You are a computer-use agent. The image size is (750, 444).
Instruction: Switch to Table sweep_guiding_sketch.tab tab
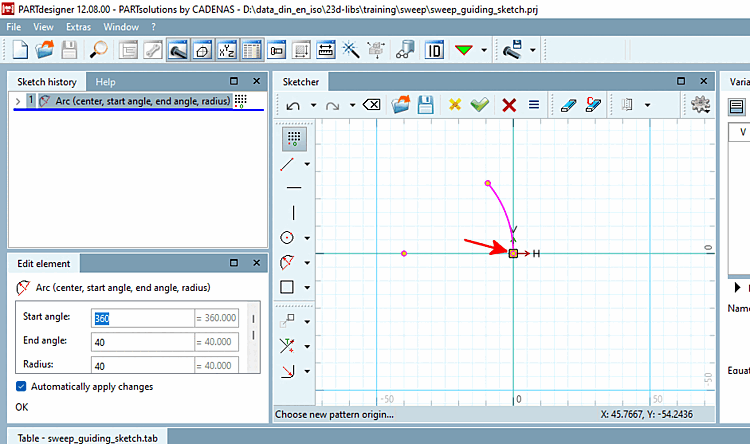(x=88, y=438)
